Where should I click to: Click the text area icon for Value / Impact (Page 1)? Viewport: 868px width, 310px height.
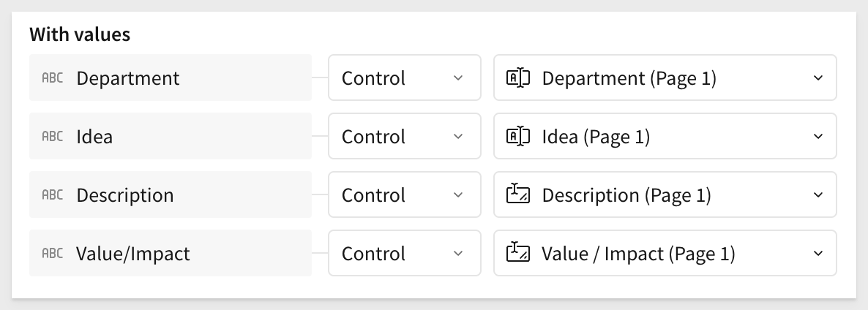tap(518, 252)
